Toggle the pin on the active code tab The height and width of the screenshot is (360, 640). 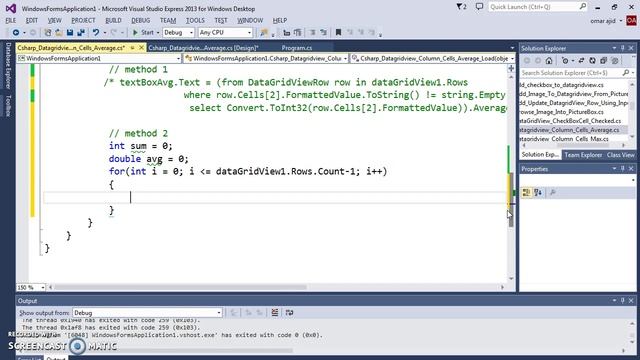132,48
